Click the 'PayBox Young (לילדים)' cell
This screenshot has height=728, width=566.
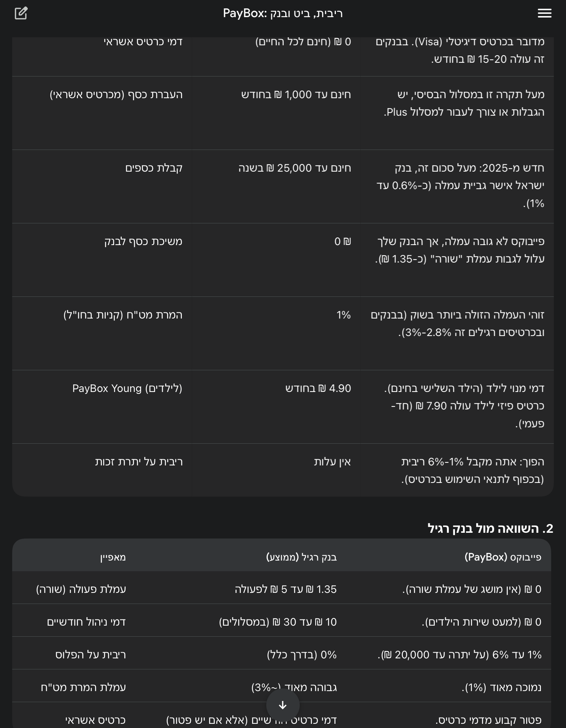pyautogui.click(x=127, y=389)
